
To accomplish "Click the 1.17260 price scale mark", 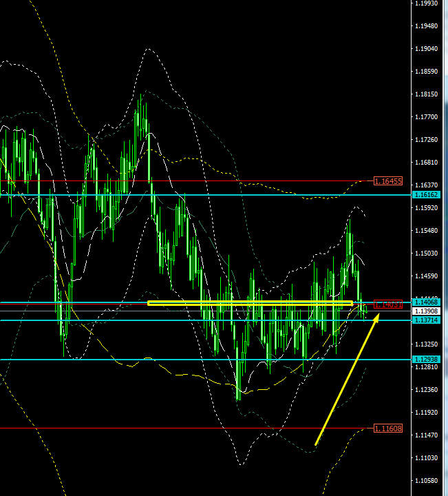I will click(427, 140).
